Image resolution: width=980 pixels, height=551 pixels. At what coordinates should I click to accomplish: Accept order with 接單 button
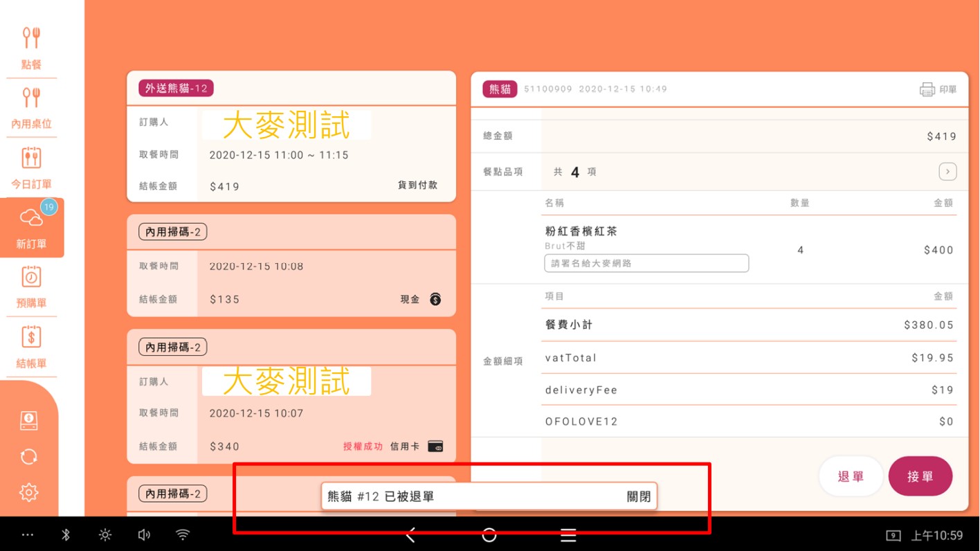tap(920, 476)
